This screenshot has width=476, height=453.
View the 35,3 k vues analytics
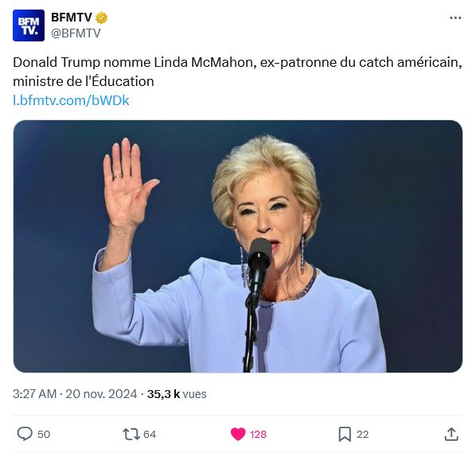click(x=177, y=394)
